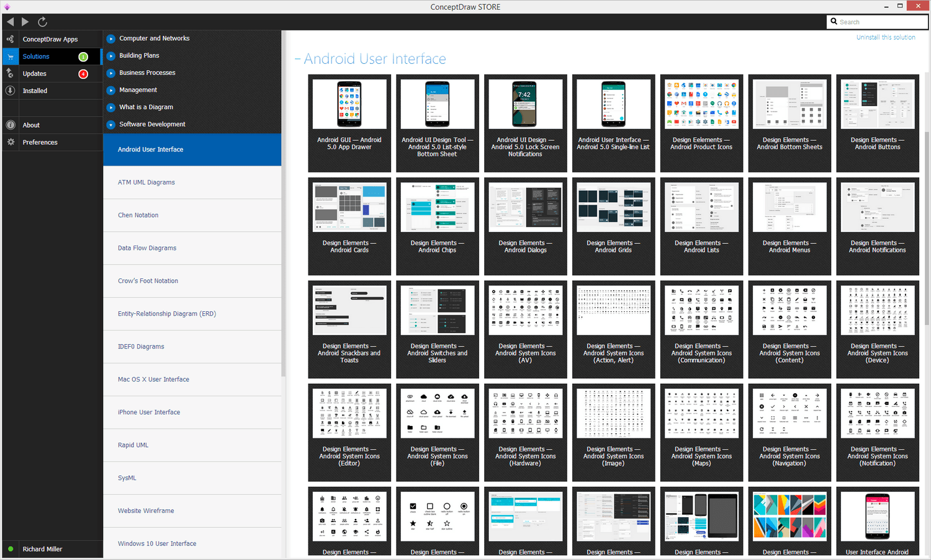Select ATM UML Diagrams solution

click(x=192, y=182)
